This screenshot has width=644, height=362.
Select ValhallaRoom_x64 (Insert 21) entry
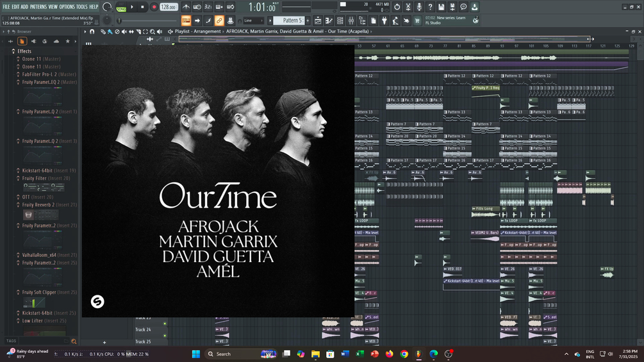(49, 255)
